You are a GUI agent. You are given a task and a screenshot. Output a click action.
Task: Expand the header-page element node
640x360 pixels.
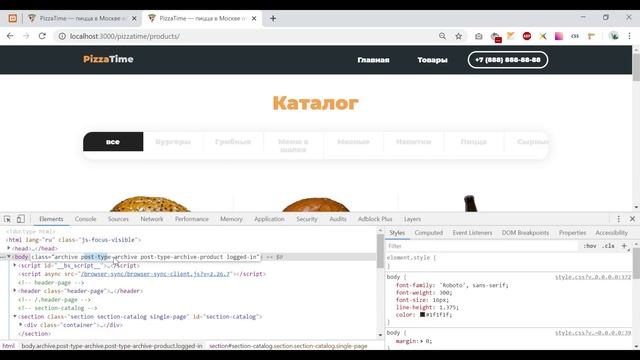click(x=15, y=291)
